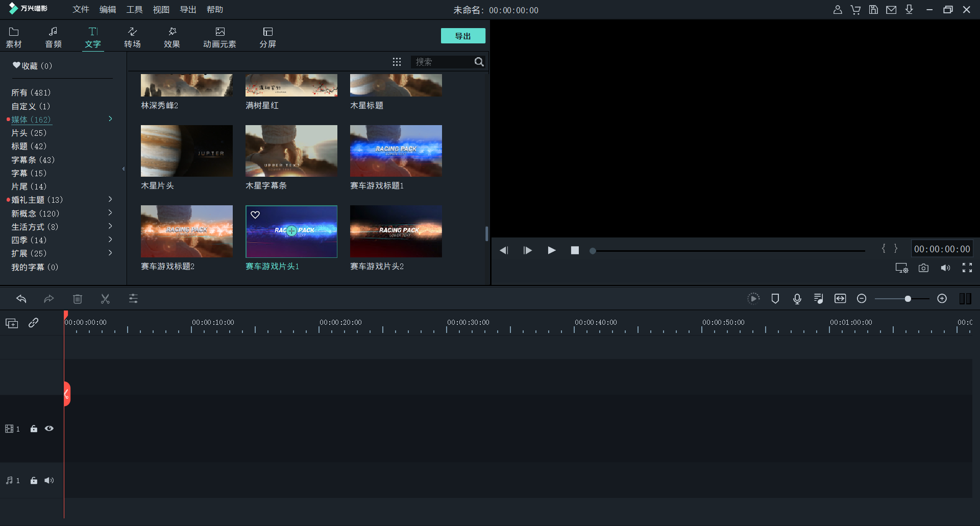Expand the 婚礼主题 (13) category
The width and height of the screenshot is (980, 526).
coord(110,199)
